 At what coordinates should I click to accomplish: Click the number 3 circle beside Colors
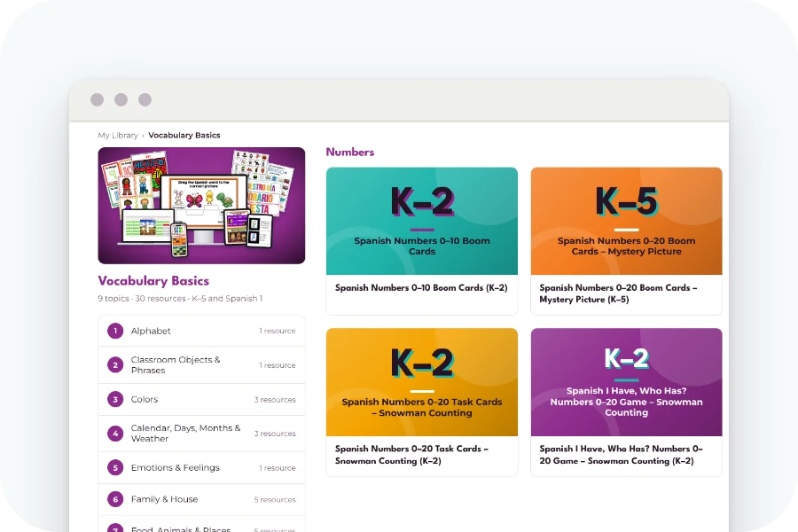coord(115,400)
